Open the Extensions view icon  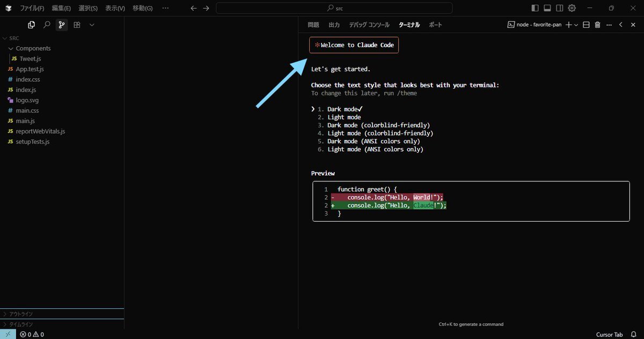77,25
